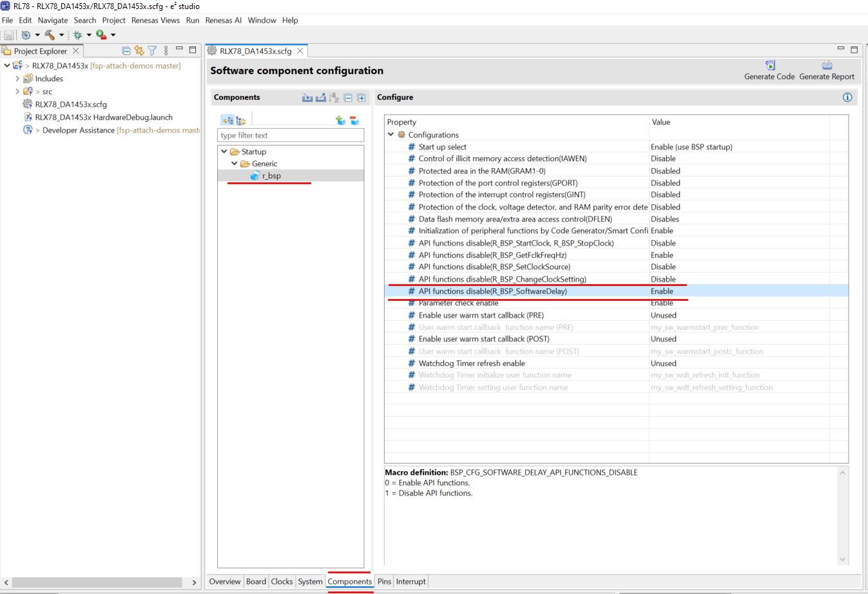
Task: Click the Property column header
Action: click(x=401, y=122)
